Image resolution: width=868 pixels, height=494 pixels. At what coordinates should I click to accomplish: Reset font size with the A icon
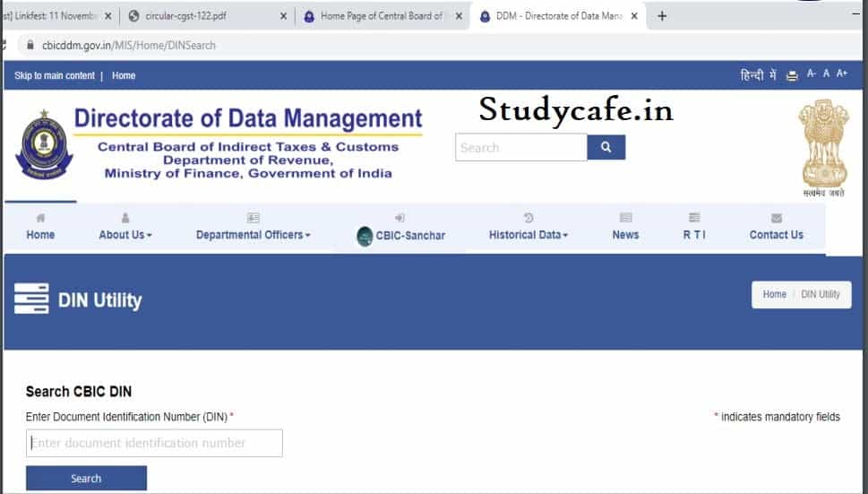click(826, 74)
